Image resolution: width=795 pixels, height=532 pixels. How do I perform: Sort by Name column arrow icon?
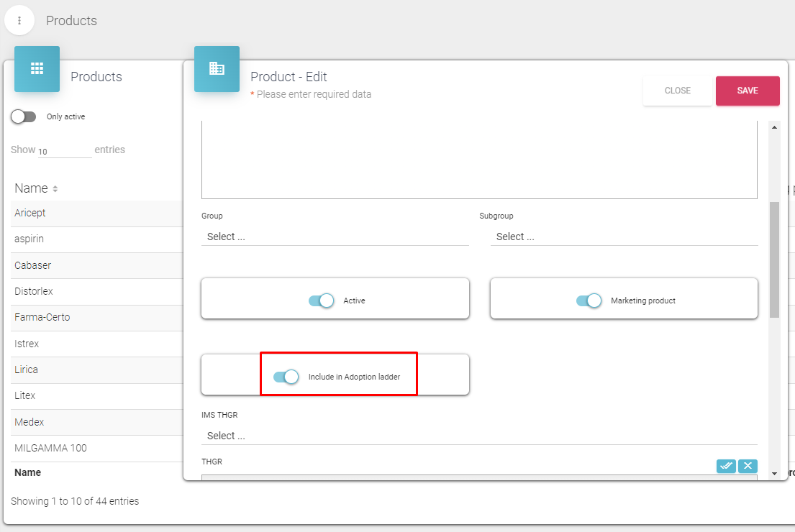click(55, 189)
